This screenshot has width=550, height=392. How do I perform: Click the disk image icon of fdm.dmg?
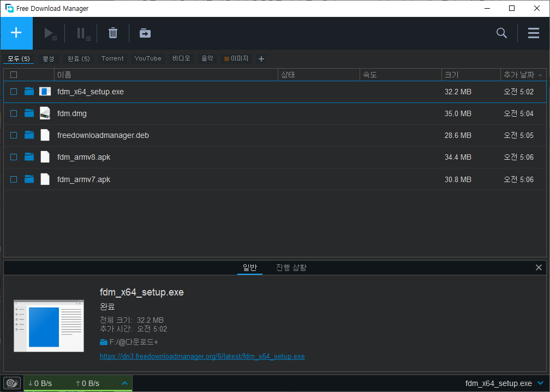(45, 113)
